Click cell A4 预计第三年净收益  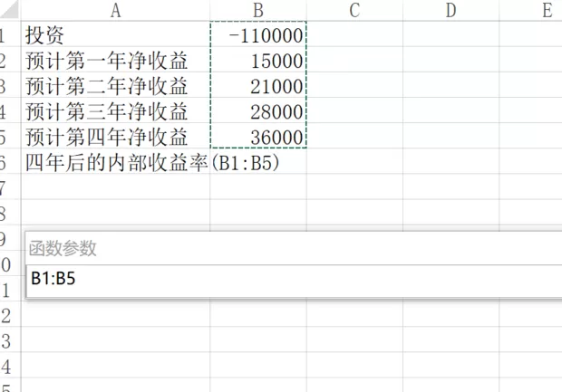pyautogui.click(x=115, y=110)
